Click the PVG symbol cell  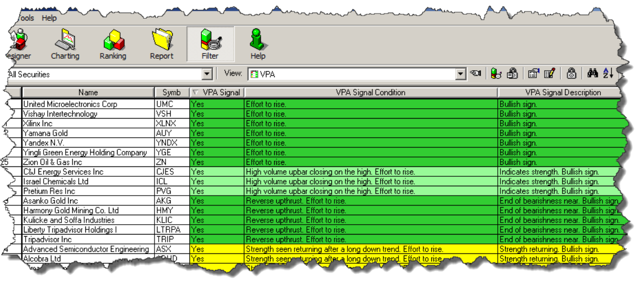tap(172, 191)
